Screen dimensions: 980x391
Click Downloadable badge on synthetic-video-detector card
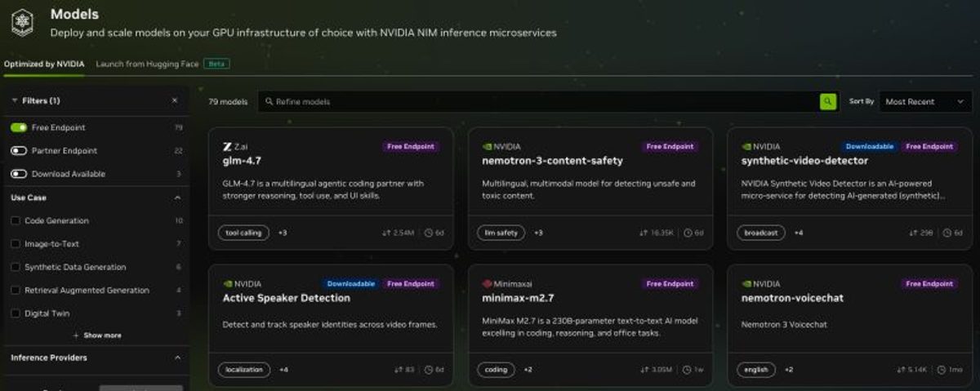pyautogui.click(x=870, y=147)
